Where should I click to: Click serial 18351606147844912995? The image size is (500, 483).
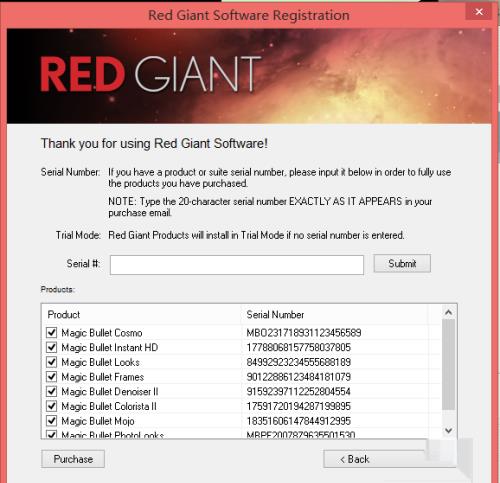(x=299, y=421)
